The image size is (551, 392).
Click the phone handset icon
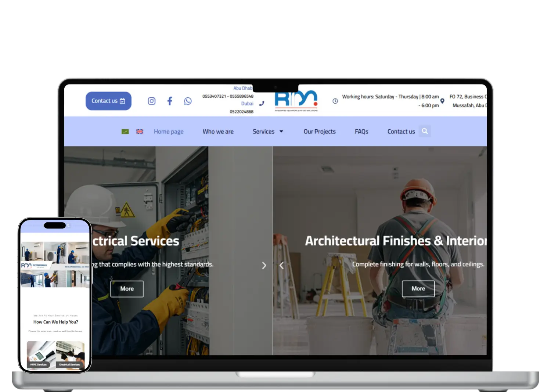(x=262, y=104)
